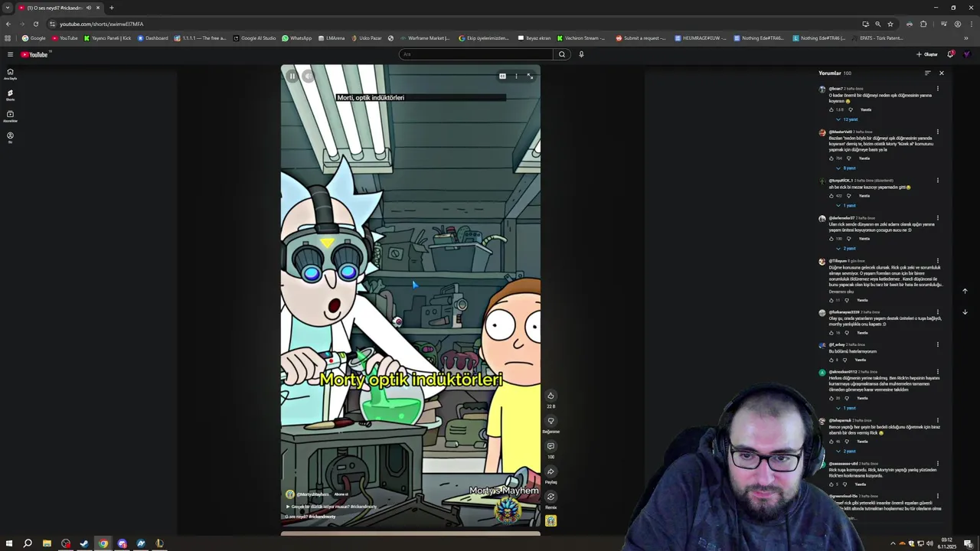The width and height of the screenshot is (980, 551).
Task: Toggle captions on the Shorts player
Action: (502, 77)
